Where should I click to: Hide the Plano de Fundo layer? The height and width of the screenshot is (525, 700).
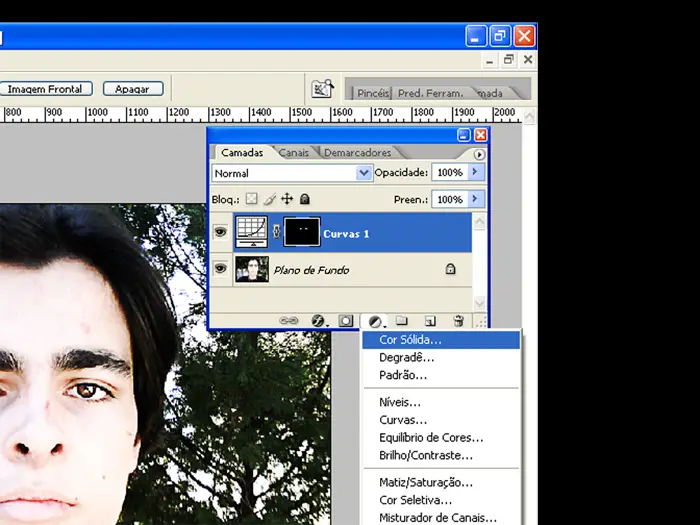220,269
